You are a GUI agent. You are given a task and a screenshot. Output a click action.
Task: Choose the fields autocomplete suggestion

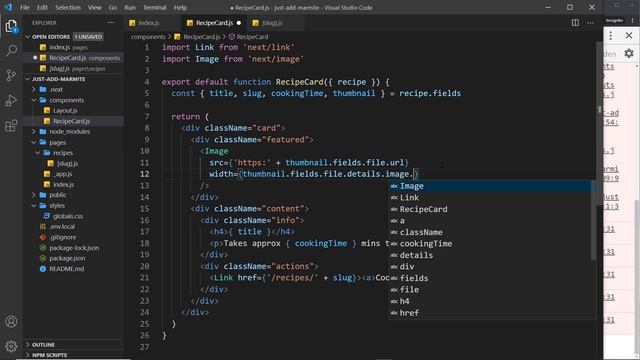pyautogui.click(x=490, y=278)
